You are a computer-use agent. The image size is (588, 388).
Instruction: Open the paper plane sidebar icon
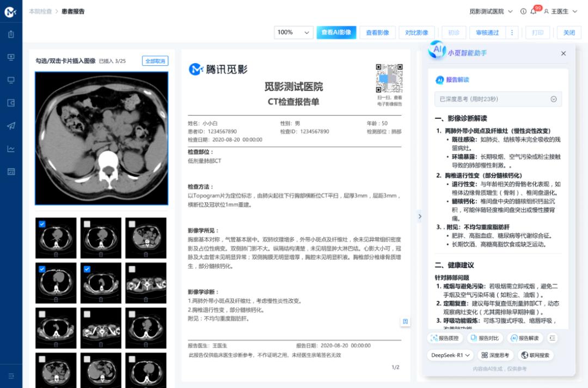11,126
